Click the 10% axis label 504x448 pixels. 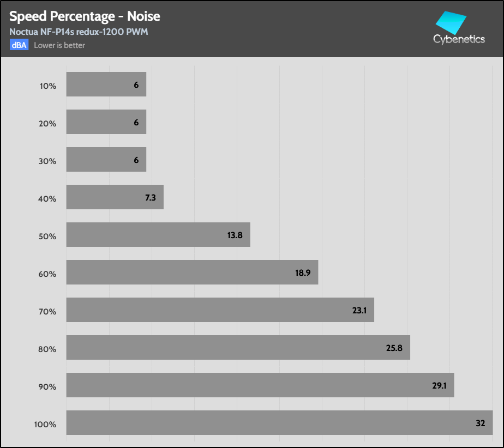point(48,86)
